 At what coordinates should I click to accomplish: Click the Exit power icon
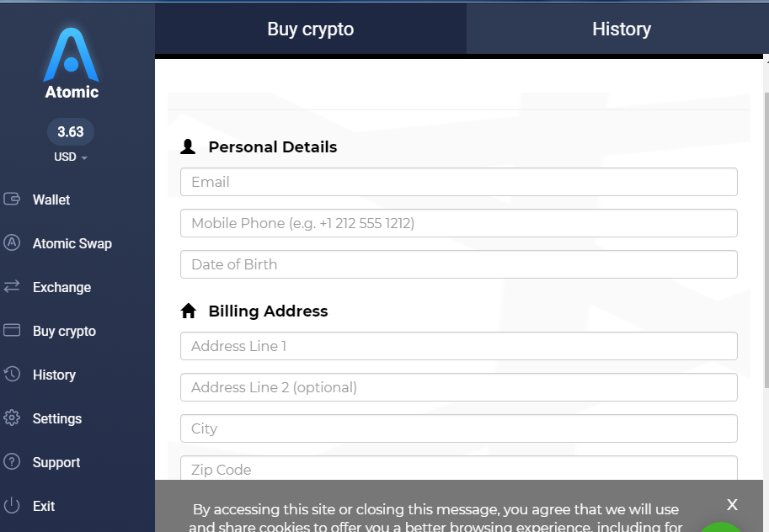point(12,506)
